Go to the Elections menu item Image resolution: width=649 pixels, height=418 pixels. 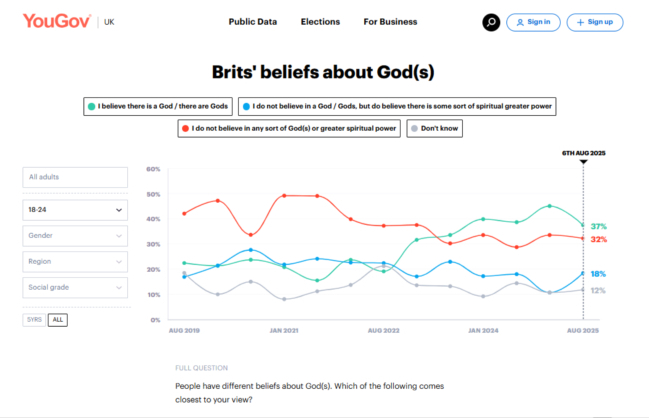point(320,22)
